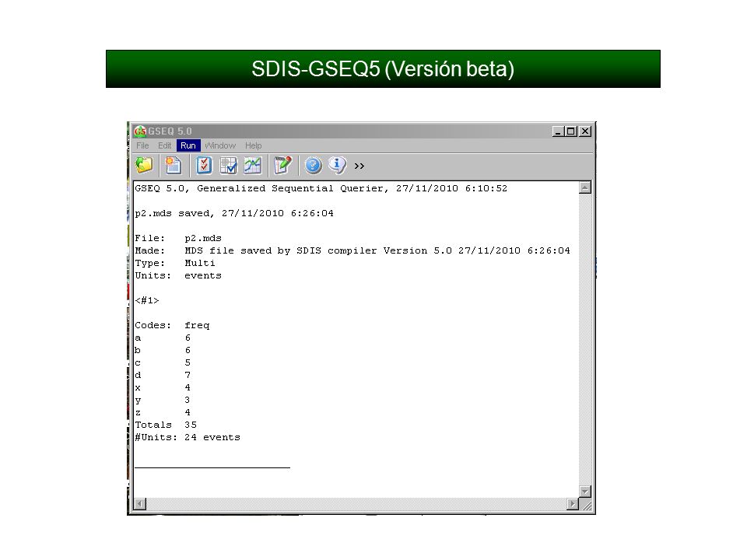The height and width of the screenshot is (560, 747).
Task: Click the 'Made: MDS file saved' line
Action: 352,250
